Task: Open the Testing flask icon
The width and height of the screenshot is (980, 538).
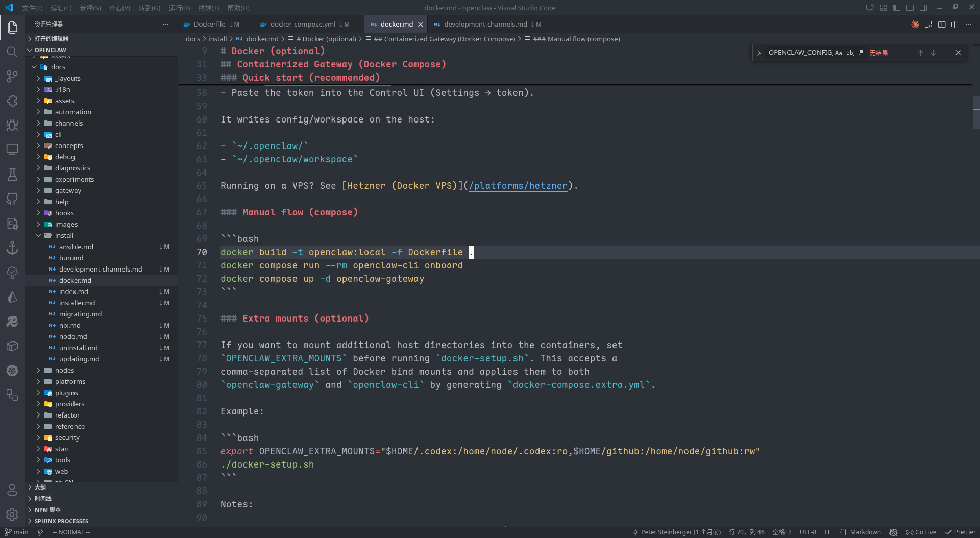Action: [12, 175]
